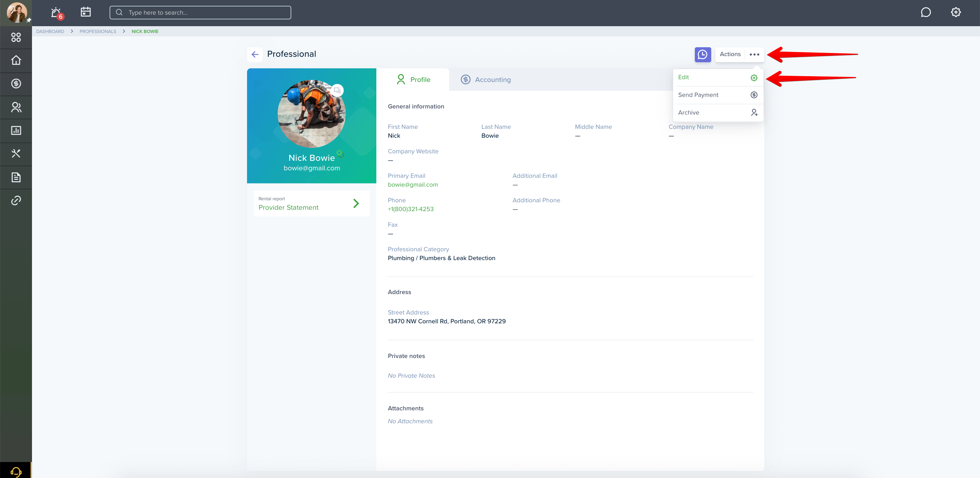Click the purple activity clock button
980x478 pixels.
[x=703, y=54]
